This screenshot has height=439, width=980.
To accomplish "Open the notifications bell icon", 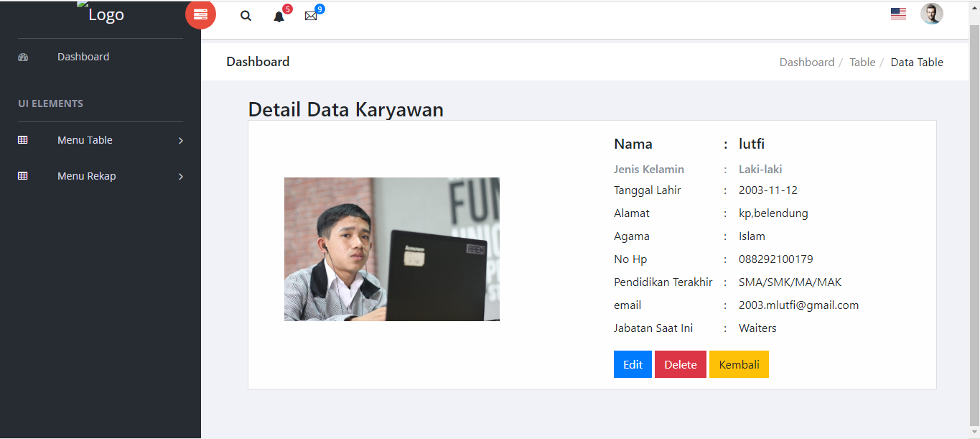I will coord(279,17).
